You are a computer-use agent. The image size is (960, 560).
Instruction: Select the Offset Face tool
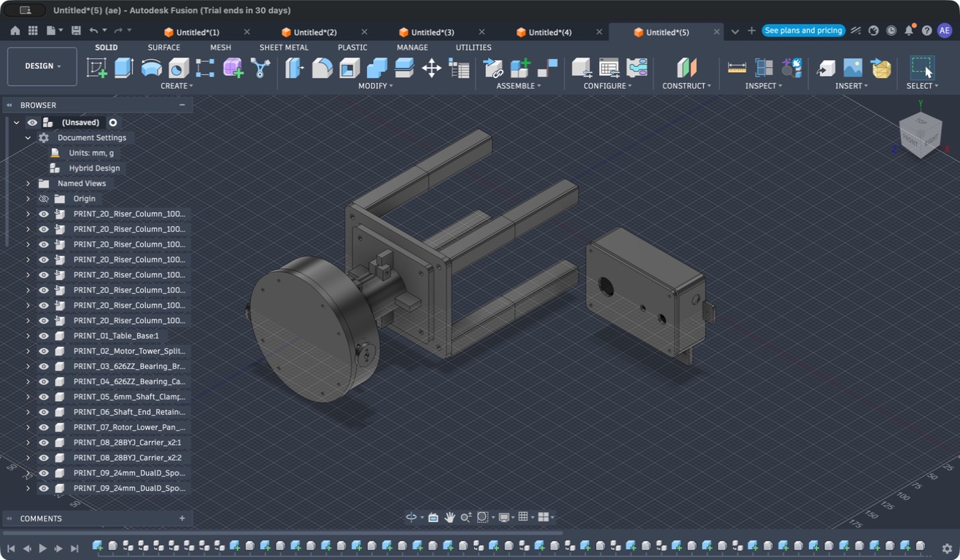point(404,68)
